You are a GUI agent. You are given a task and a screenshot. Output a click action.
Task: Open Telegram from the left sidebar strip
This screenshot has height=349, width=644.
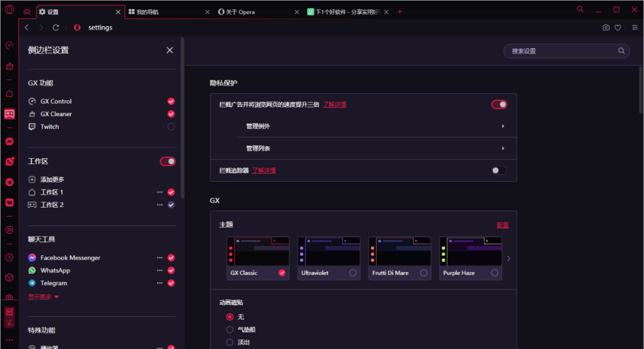pos(10,182)
